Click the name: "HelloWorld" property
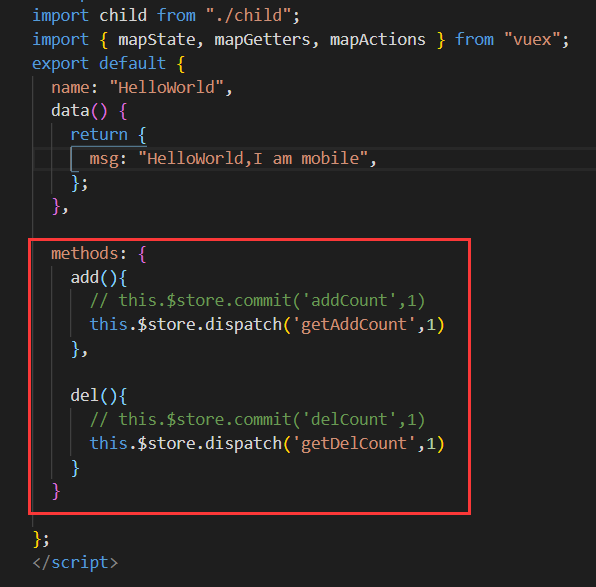Screen dimensions: 596x587 click(x=141, y=87)
